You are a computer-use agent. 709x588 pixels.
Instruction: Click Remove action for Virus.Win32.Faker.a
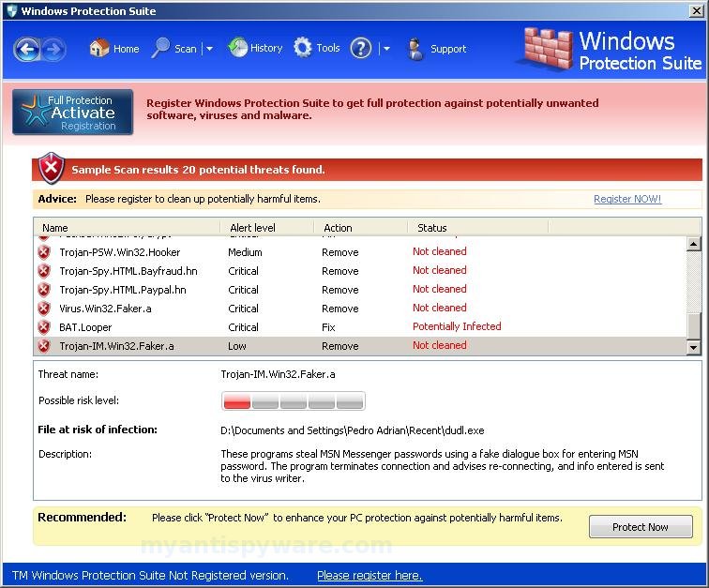point(340,309)
